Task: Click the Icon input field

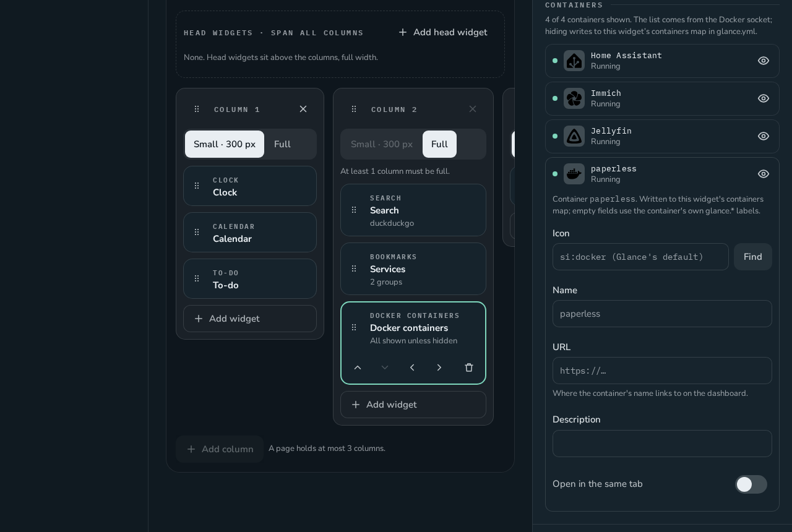Action: click(640, 257)
